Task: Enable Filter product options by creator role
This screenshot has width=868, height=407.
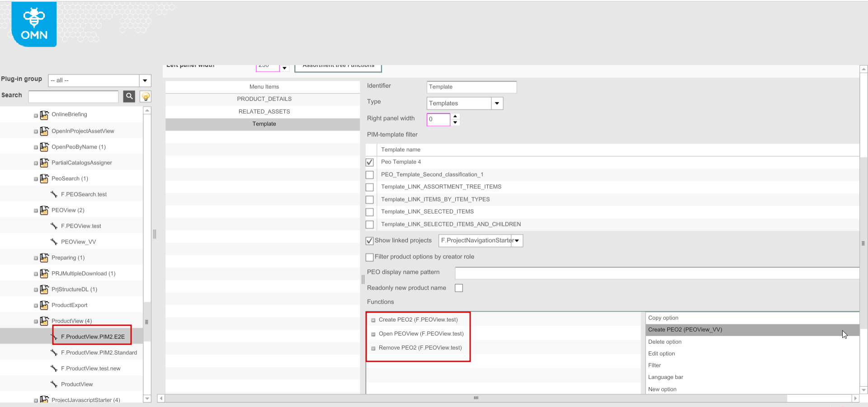Action: click(x=369, y=257)
